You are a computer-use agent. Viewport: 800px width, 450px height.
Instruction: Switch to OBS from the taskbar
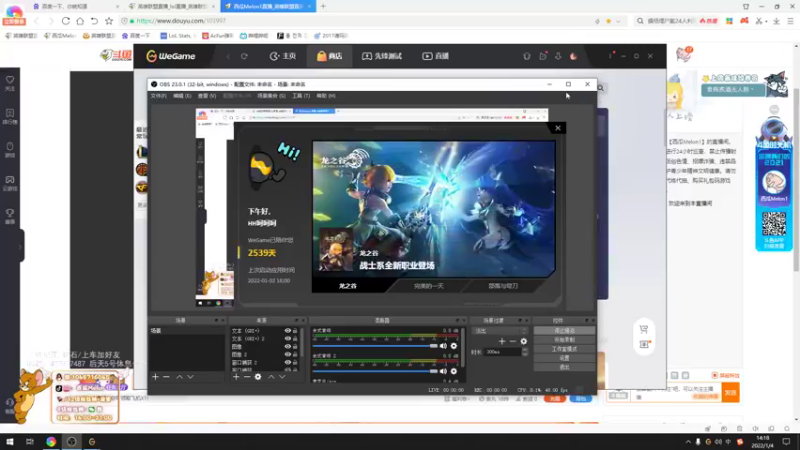71,442
